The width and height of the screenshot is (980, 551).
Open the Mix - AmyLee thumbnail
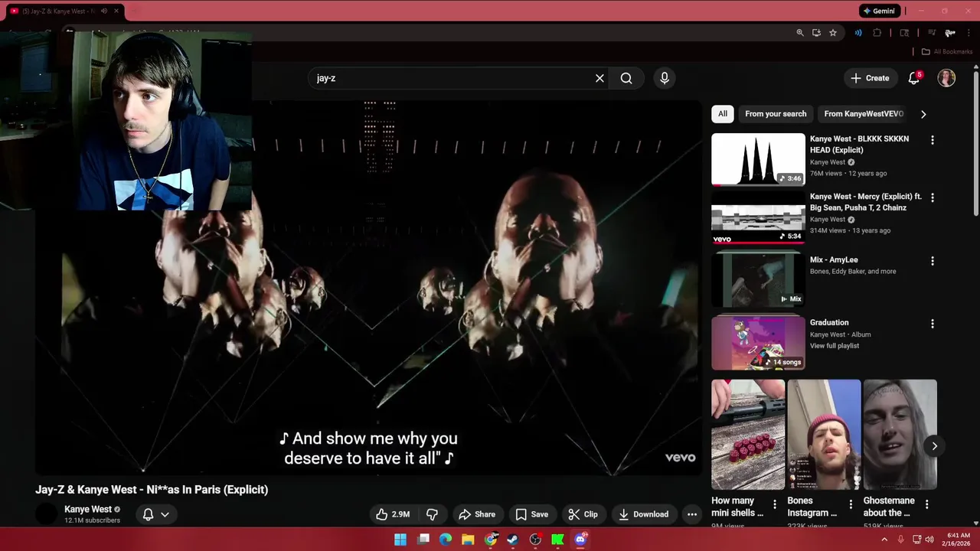click(x=758, y=279)
